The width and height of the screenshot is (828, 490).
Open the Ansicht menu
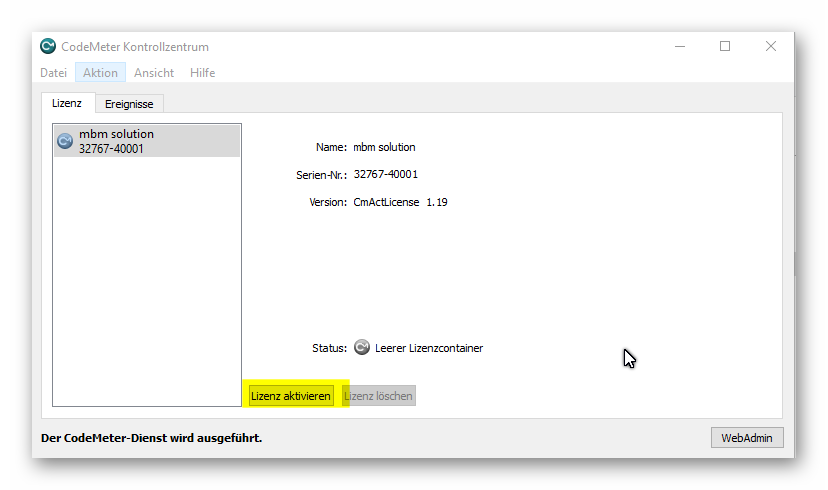(x=154, y=73)
